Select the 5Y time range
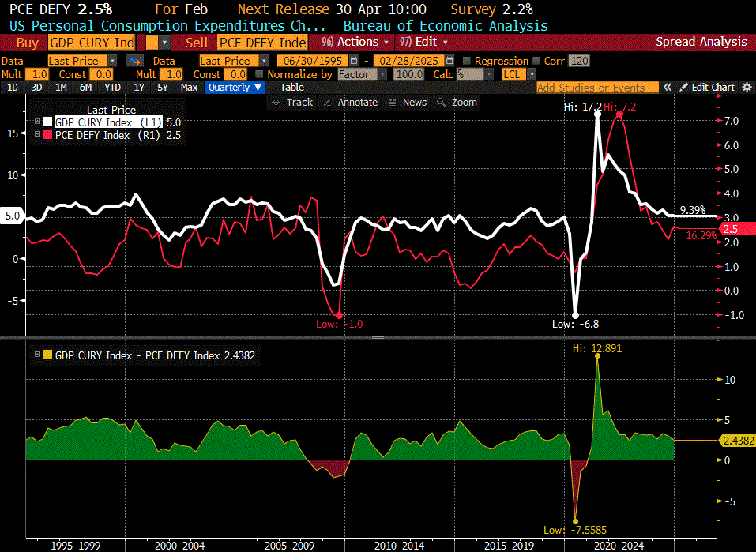This screenshot has height=552, width=756. tap(163, 87)
